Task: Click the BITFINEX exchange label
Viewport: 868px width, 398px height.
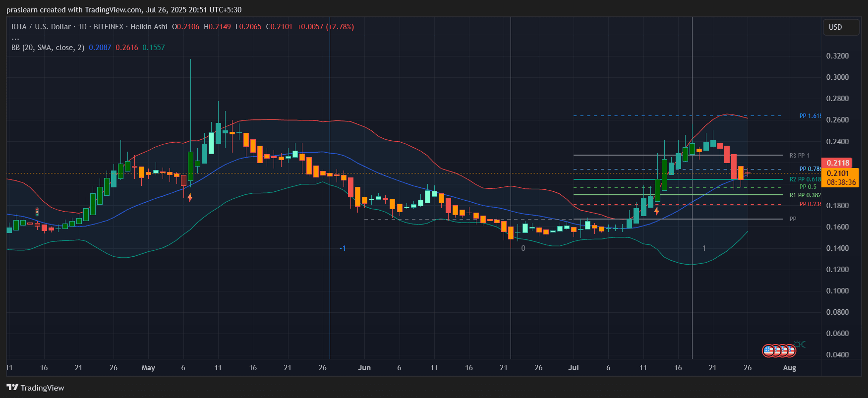Action: coord(109,27)
